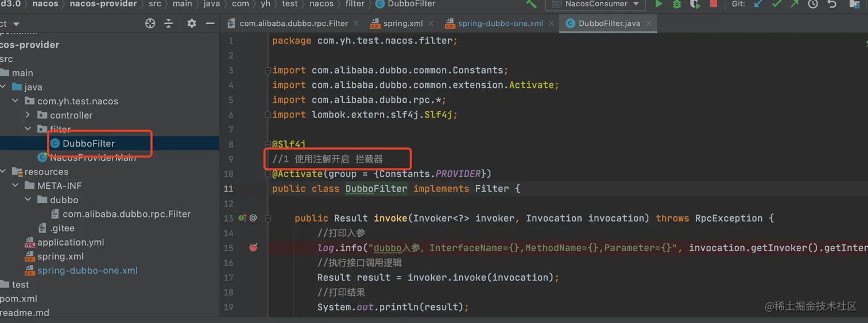
Task: Rollback changes with the undo arrow icon
Action: (x=832, y=4)
